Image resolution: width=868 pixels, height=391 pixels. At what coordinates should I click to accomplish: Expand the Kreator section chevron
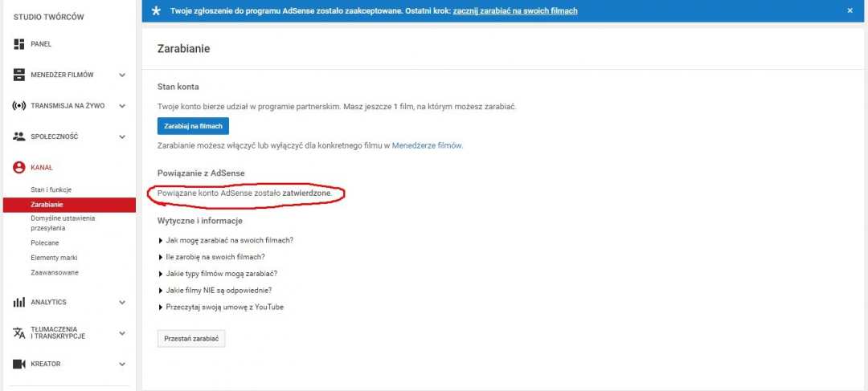122,364
